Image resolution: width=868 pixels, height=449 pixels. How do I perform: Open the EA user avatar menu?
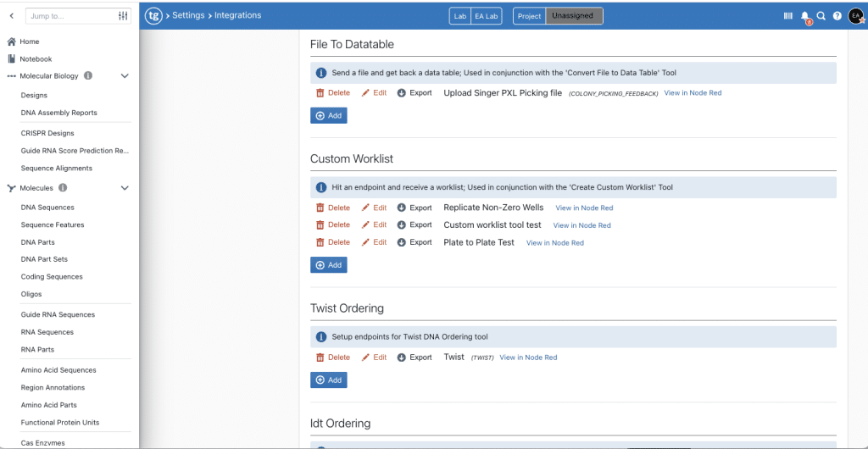point(855,16)
